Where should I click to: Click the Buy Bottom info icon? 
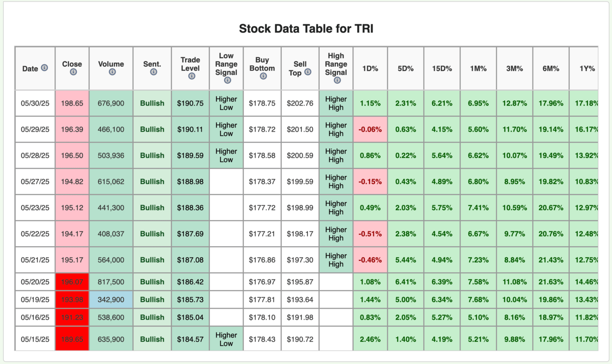263,76
